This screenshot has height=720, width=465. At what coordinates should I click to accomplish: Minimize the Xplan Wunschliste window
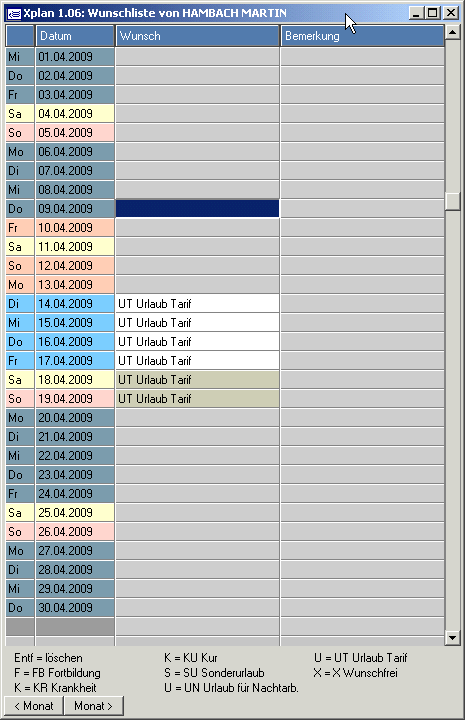416,13
